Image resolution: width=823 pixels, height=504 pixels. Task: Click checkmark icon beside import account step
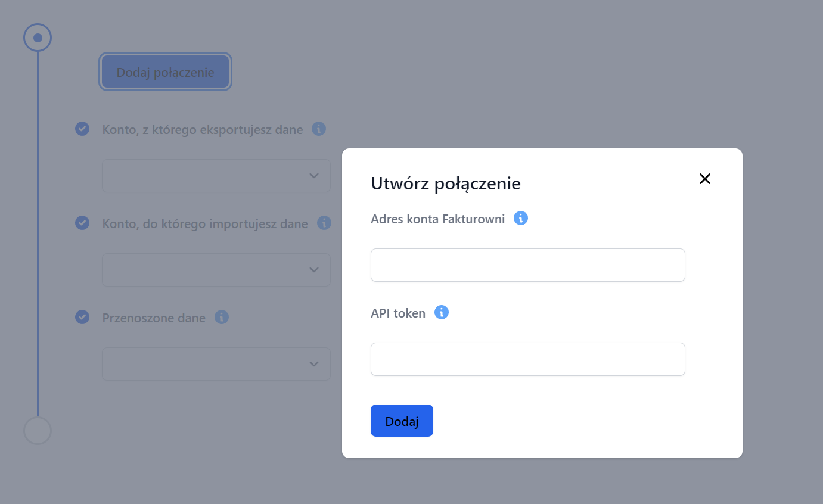click(82, 223)
